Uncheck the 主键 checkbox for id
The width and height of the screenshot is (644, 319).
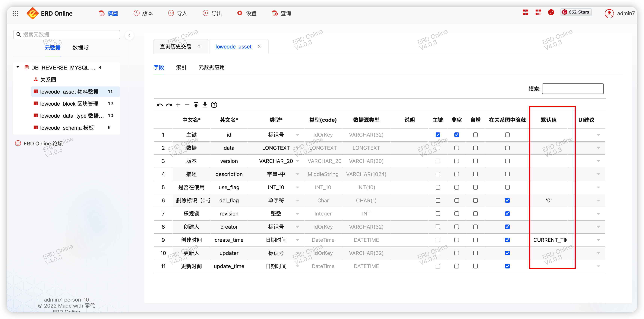pos(438,134)
